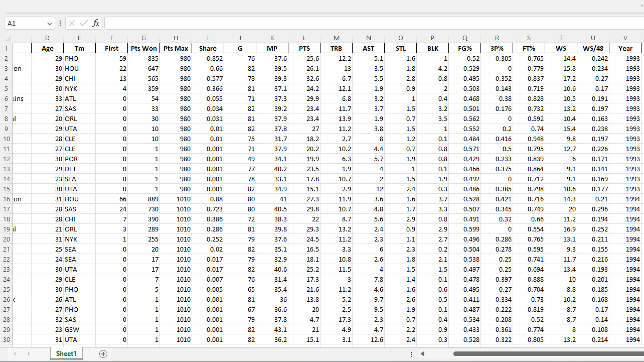Select column header H
The image size is (644, 362).
pos(176,38)
